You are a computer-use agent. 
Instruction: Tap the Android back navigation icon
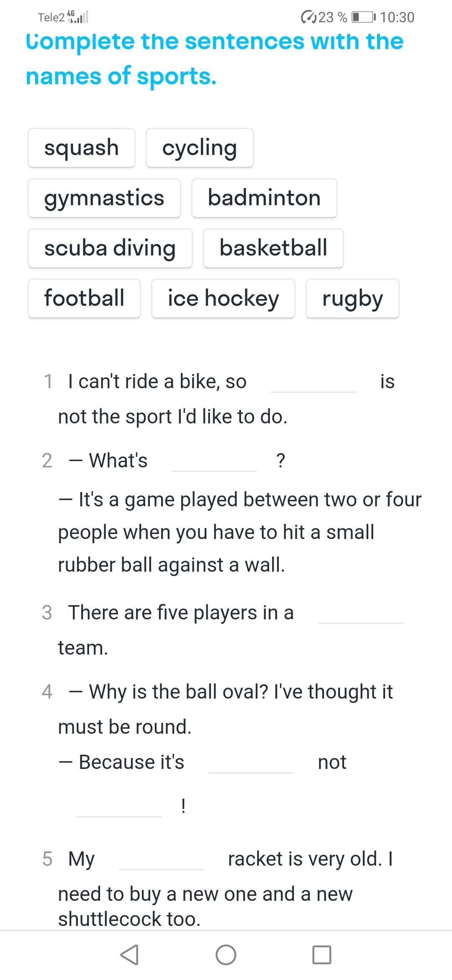[x=129, y=954]
